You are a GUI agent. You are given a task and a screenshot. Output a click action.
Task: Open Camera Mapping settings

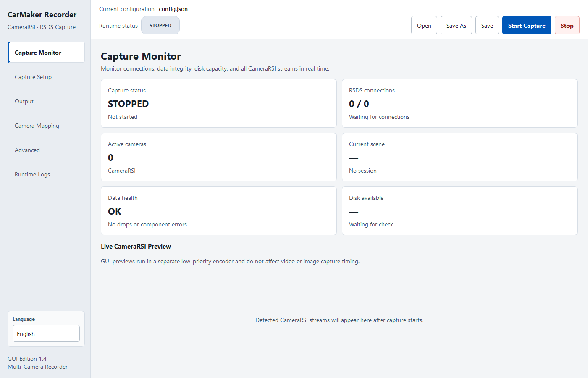[x=46, y=126]
